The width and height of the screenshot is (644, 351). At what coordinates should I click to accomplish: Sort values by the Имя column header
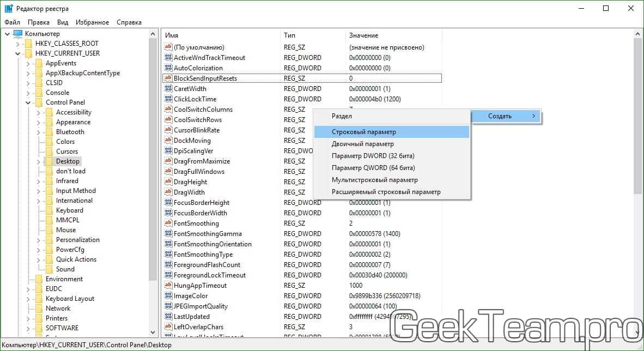[x=221, y=35]
